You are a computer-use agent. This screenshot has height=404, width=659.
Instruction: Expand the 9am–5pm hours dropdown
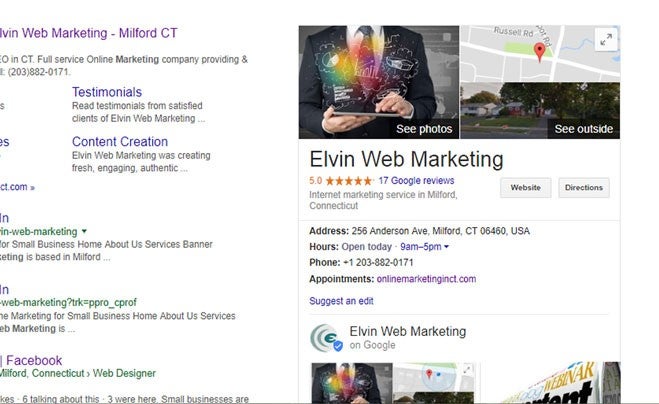tap(424, 247)
